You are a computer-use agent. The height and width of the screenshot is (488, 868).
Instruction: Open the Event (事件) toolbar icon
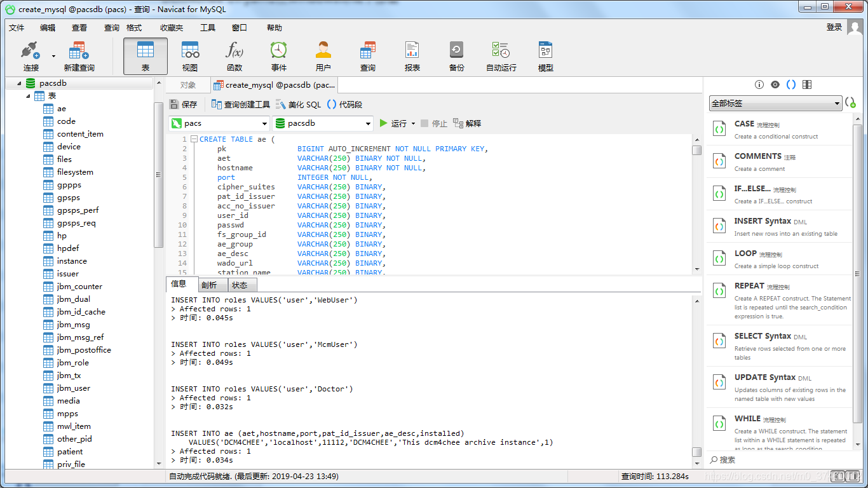tap(279, 56)
